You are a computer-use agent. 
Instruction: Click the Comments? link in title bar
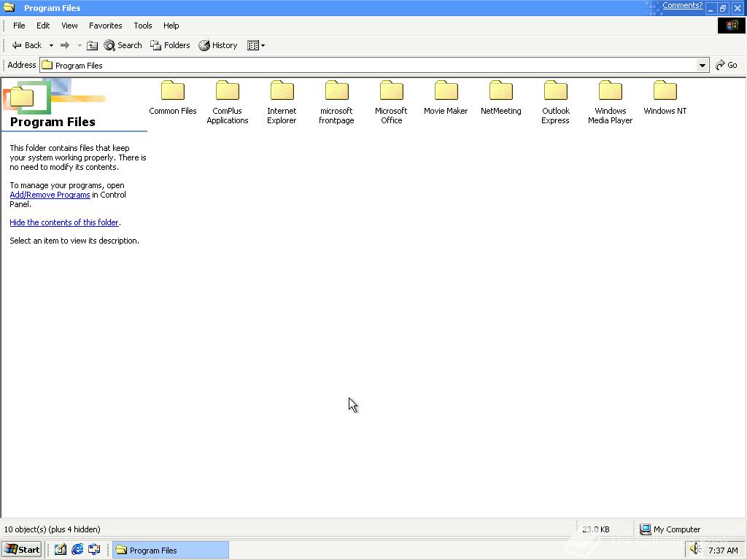(682, 5)
